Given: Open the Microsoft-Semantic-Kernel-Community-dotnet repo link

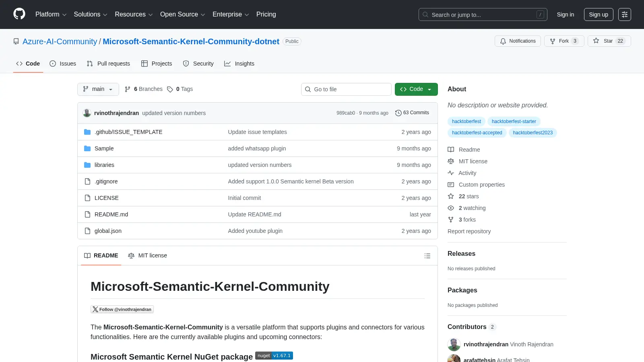Looking at the screenshot, I should (x=191, y=41).
